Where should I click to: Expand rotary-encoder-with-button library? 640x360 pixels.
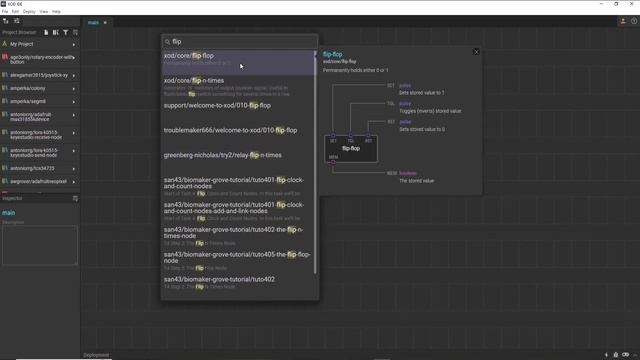click(x=74, y=58)
